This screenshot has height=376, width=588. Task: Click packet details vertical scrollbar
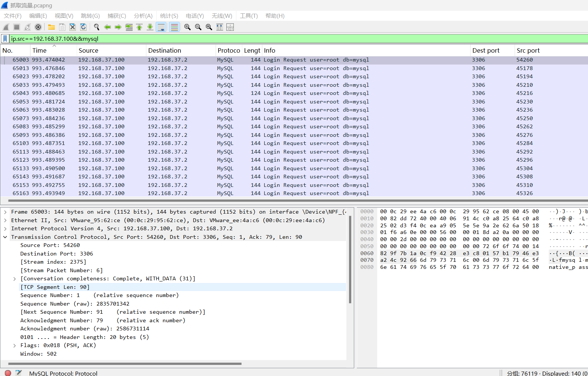point(350,260)
